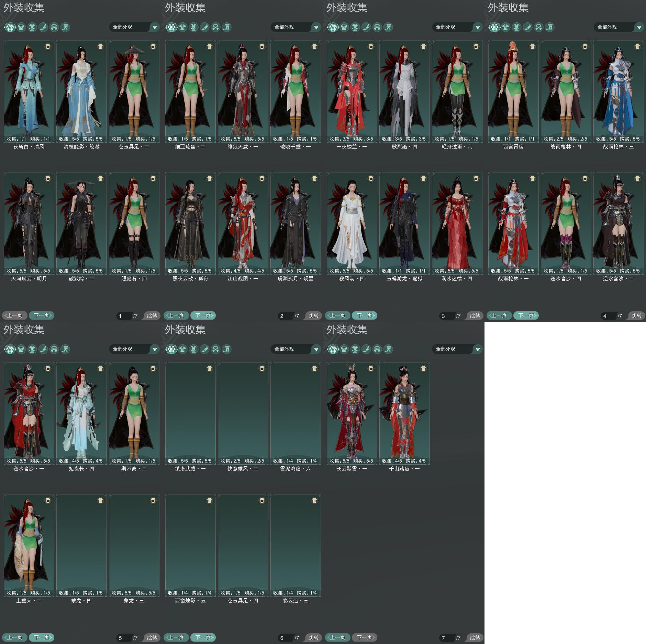Click page number field showing 3
The image size is (646, 644).
(447, 316)
